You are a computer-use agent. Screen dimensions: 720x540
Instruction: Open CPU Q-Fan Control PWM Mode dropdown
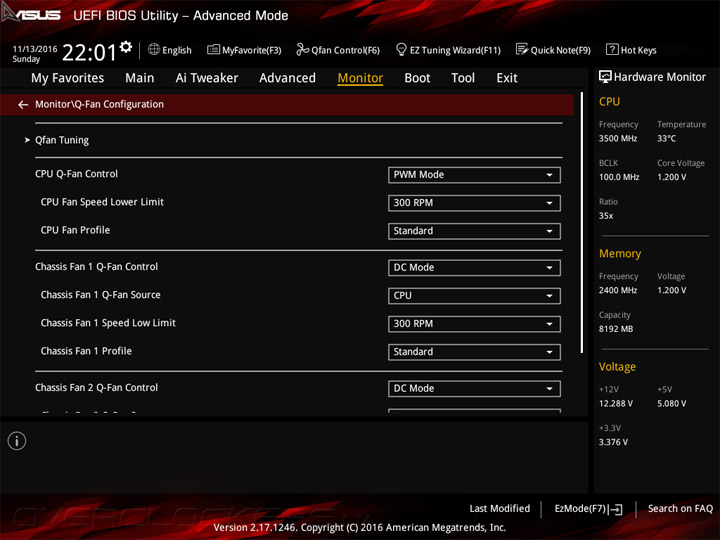[474, 175]
